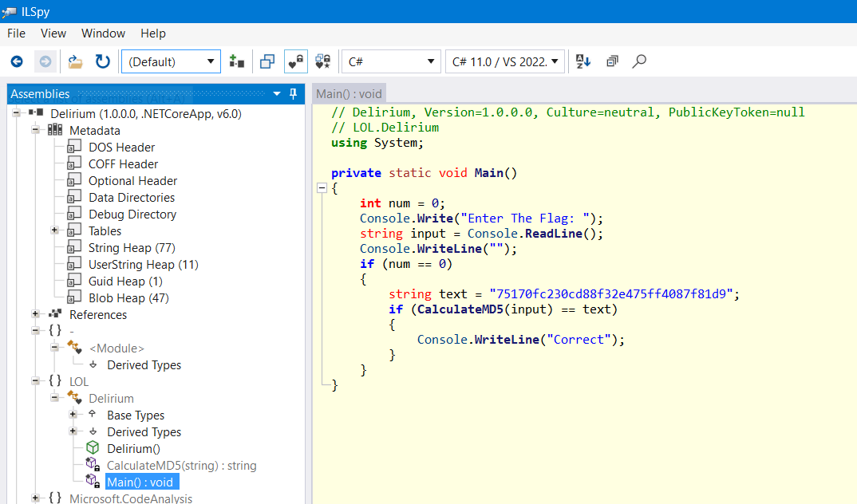Select CalculateMD5(string) : string in tree
Viewport: 857px width, 504px height.
pos(181,465)
